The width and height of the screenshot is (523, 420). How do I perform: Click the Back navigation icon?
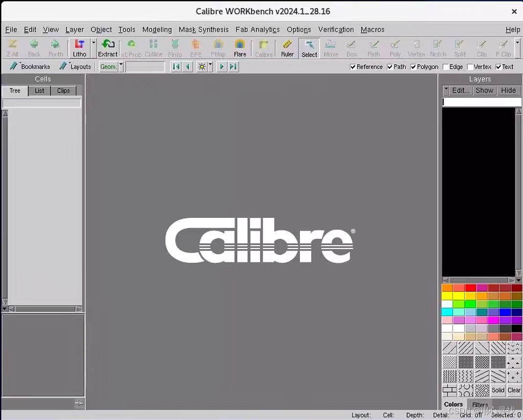pyautogui.click(x=34, y=48)
